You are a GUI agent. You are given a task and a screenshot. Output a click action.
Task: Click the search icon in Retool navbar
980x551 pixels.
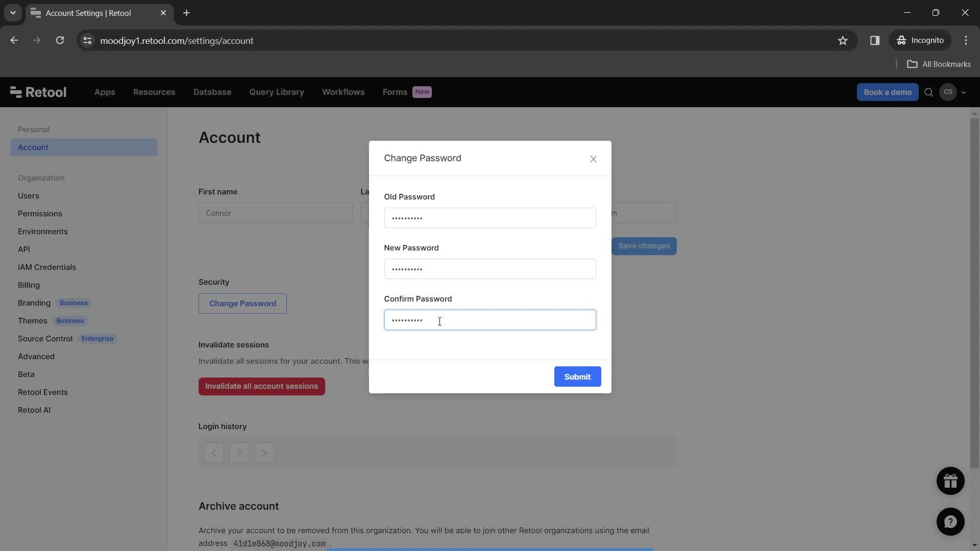click(x=929, y=92)
